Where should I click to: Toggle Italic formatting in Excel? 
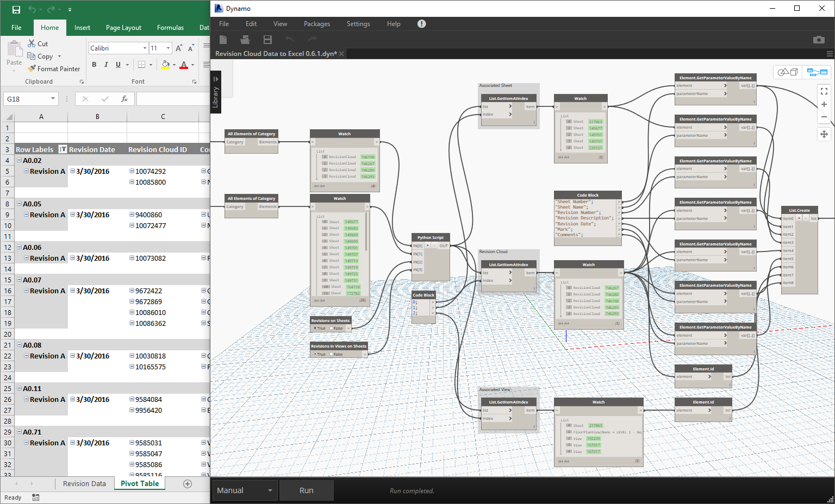pyautogui.click(x=106, y=65)
